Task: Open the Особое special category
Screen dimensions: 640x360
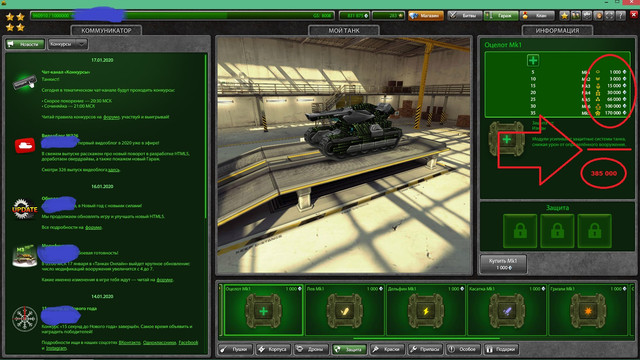Action: 463,349
